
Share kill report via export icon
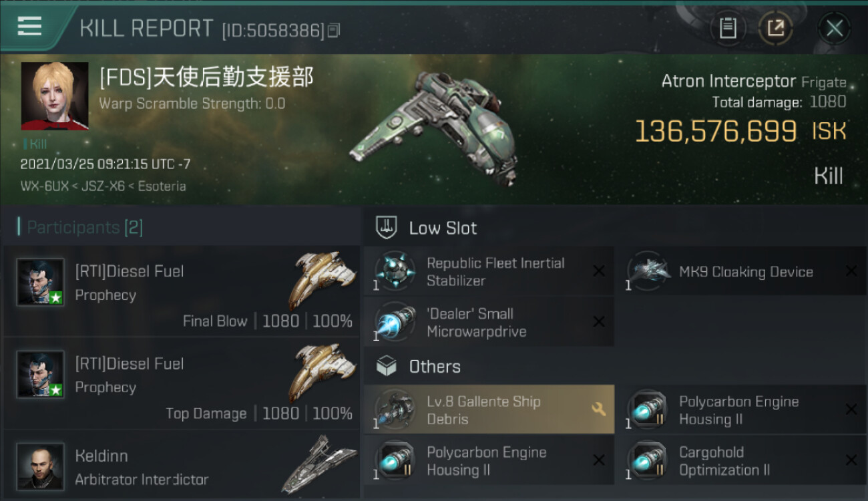point(775,29)
